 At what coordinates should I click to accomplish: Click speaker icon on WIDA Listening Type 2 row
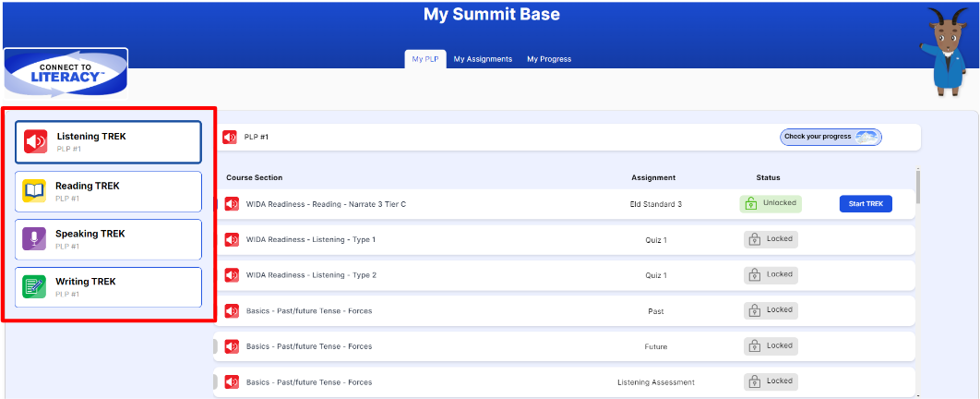(x=232, y=275)
